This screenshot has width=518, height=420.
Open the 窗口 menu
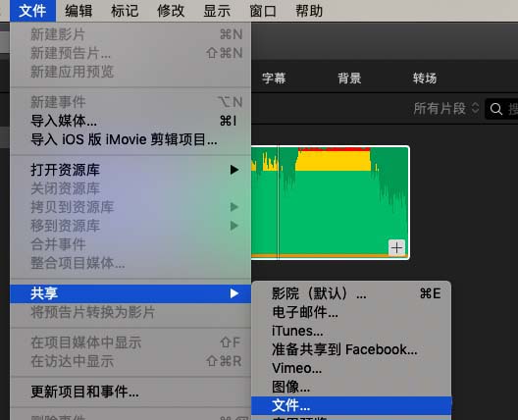(x=263, y=11)
